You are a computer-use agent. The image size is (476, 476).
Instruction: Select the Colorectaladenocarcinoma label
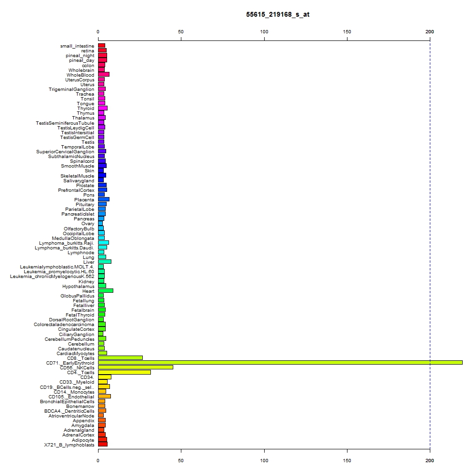coord(64,325)
